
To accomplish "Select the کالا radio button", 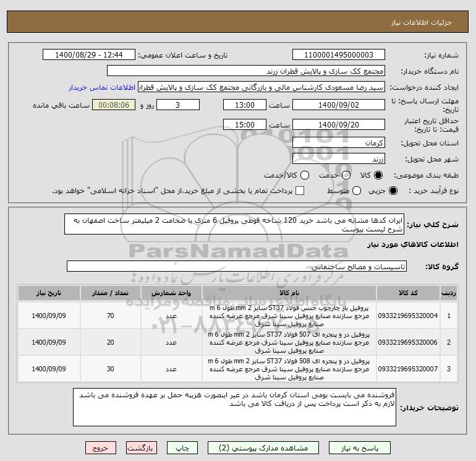I will [378, 175].
